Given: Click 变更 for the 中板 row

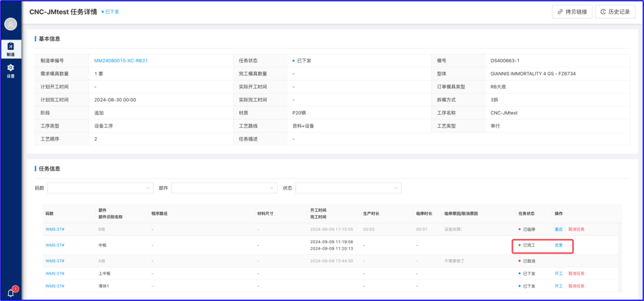Looking at the screenshot, I should [559, 245].
